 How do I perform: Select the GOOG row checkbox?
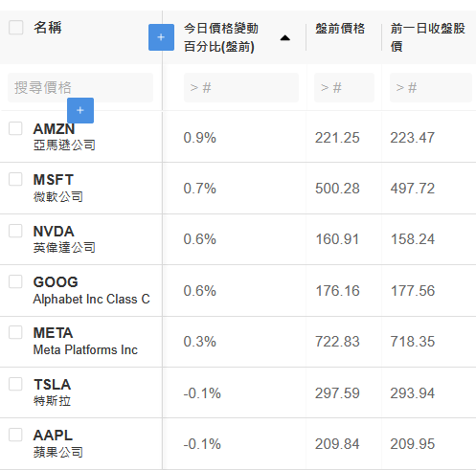click(x=15, y=281)
